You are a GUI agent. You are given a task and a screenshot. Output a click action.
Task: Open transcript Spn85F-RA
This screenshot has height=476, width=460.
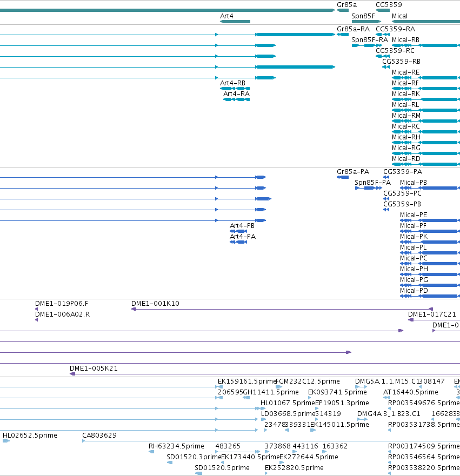(x=367, y=45)
